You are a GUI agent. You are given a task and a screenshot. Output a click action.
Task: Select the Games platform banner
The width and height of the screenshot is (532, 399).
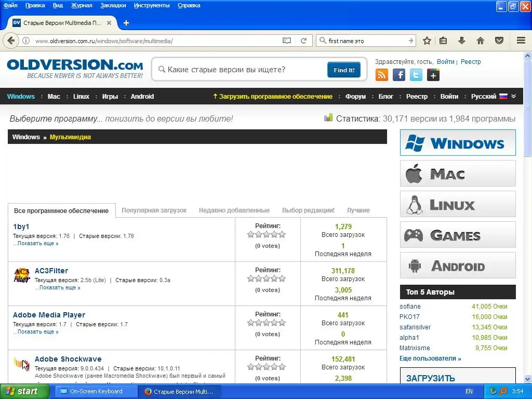pyautogui.click(x=458, y=234)
